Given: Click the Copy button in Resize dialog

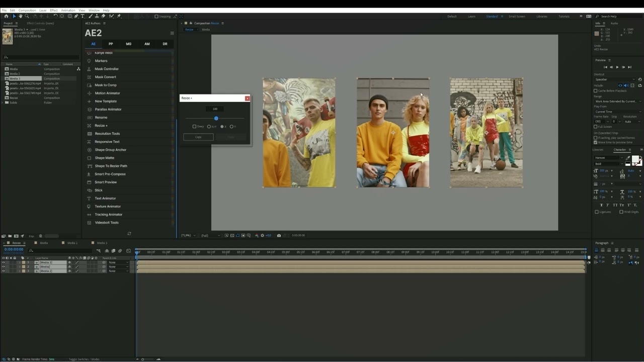Looking at the screenshot, I should click(x=198, y=137).
